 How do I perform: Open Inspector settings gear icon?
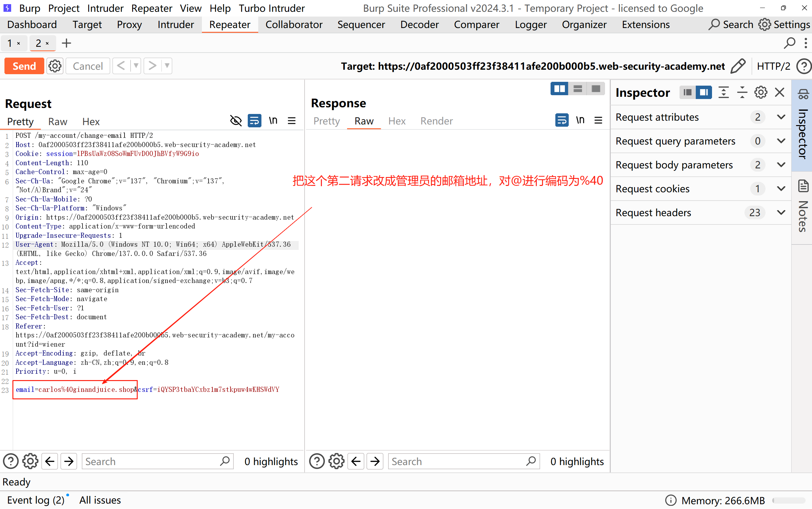click(760, 92)
